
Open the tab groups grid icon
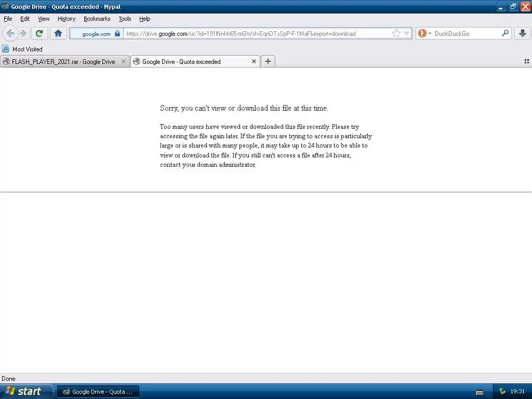pos(527,61)
